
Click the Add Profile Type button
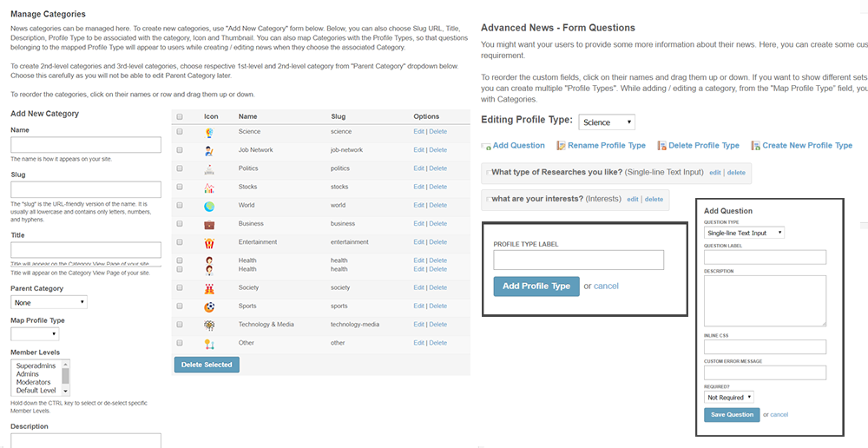[x=536, y=287]
